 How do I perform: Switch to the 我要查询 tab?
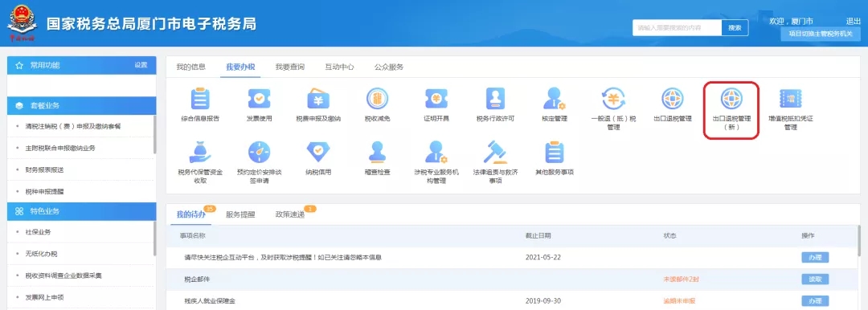click(x=290, y=67)
